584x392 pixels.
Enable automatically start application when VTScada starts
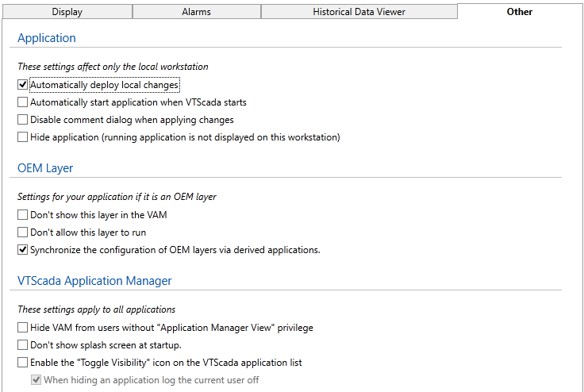click(x=22, y=102)
